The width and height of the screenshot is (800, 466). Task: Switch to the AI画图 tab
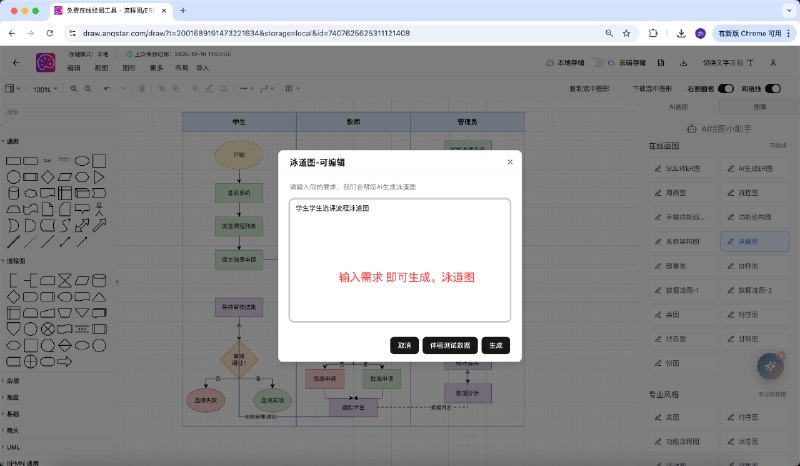pos(679,107)
